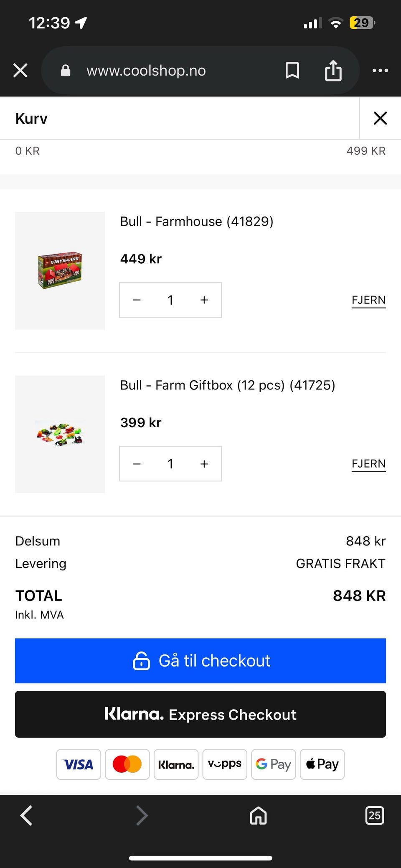This screenshot has height=868, width=401.
Task: Increase Farm Giftbox quantity
Action: [204, 464]
